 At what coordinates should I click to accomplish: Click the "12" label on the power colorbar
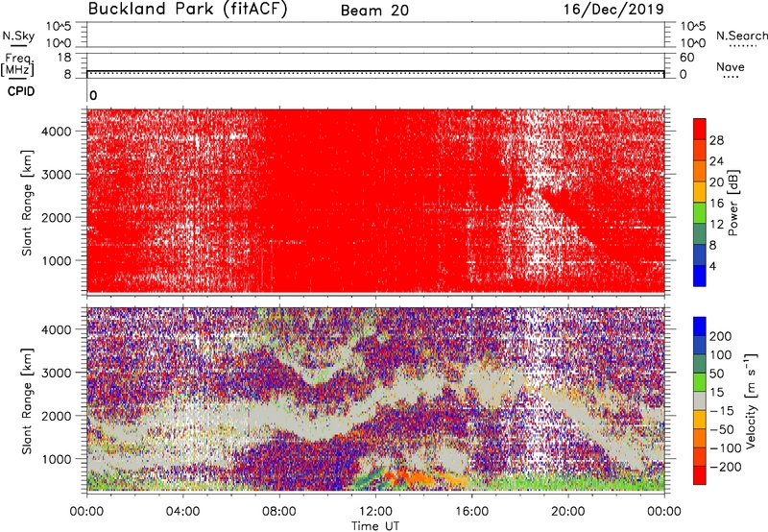[716, 225]
